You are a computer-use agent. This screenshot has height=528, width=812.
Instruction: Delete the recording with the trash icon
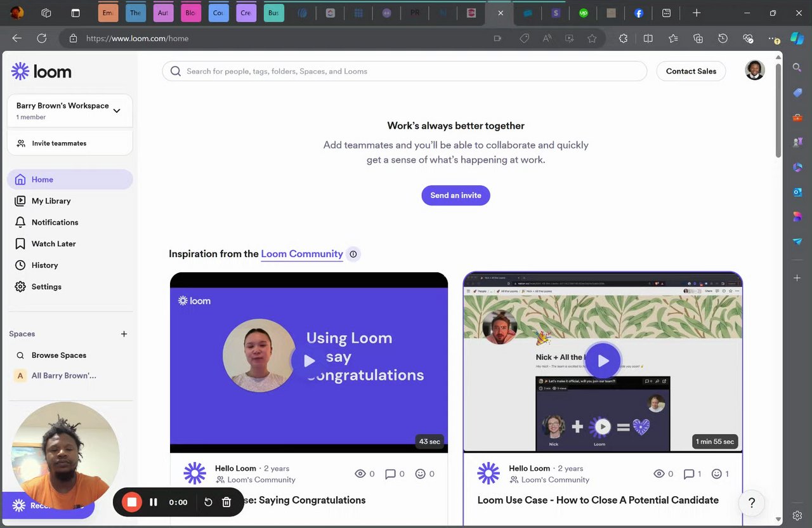226,502
